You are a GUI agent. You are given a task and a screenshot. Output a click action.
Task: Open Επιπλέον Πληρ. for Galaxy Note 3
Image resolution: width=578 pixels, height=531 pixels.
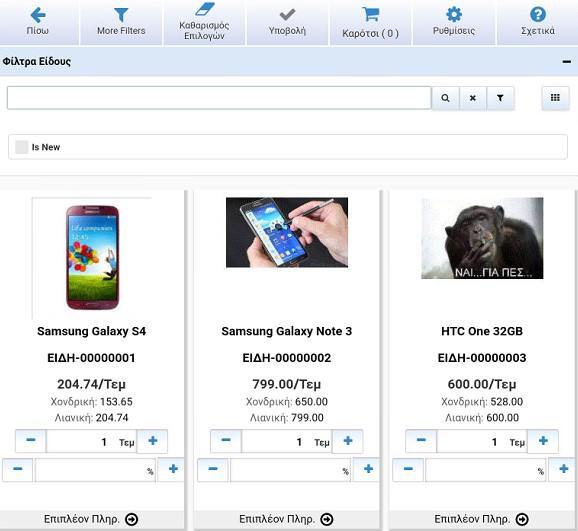(287, 519)
